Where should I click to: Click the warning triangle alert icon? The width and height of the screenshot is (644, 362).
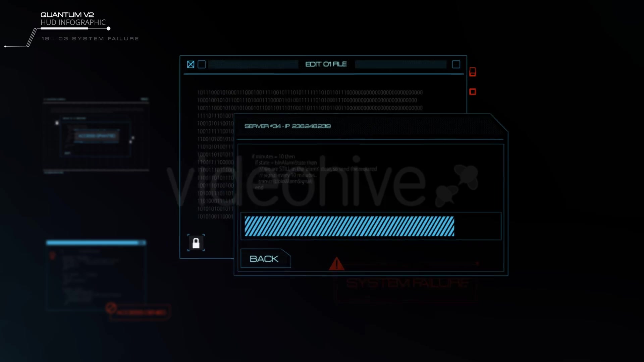336,264
